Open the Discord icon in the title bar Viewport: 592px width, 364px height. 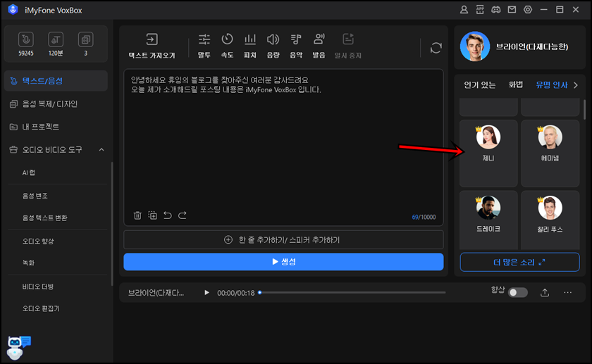(495, 10)
